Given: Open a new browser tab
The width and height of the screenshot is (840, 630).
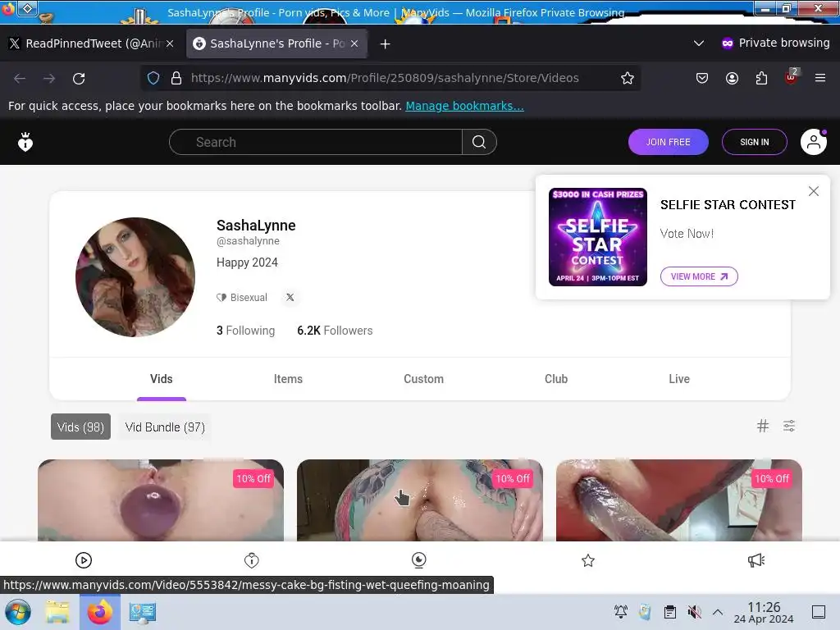Looking at the screenshot, I should pyautogui.click(x=386, y=44).
